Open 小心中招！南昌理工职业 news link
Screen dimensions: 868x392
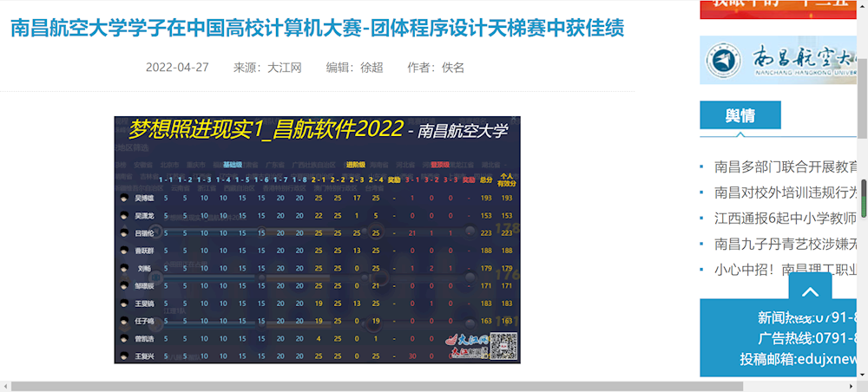coord(786,270)
